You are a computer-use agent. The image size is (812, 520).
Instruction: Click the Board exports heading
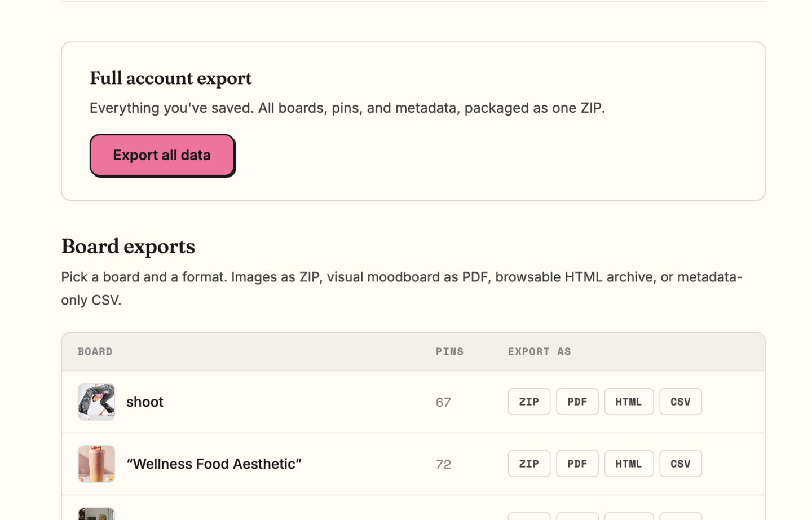[x=128, y=246]
